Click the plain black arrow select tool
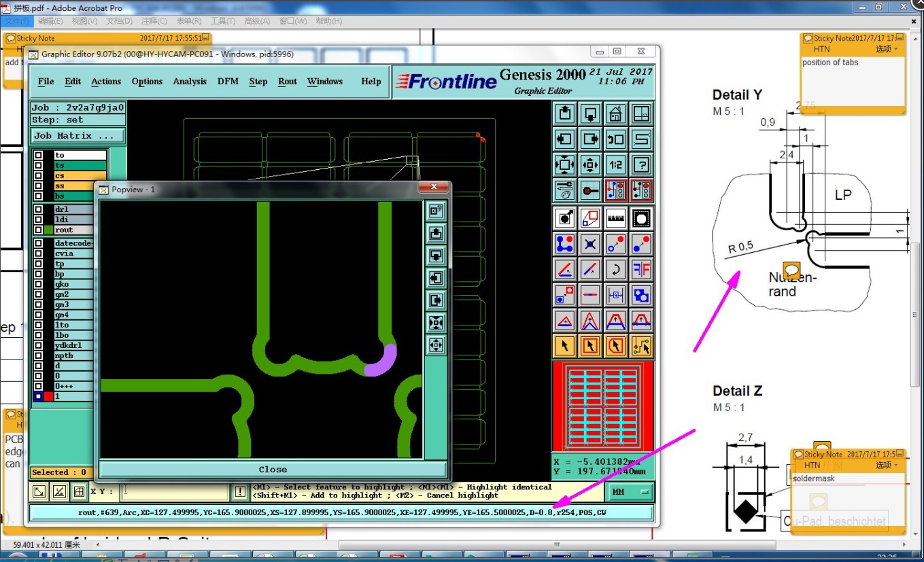Image resolution: width=924 pixels, height=562 pixels. coord(565,346)
